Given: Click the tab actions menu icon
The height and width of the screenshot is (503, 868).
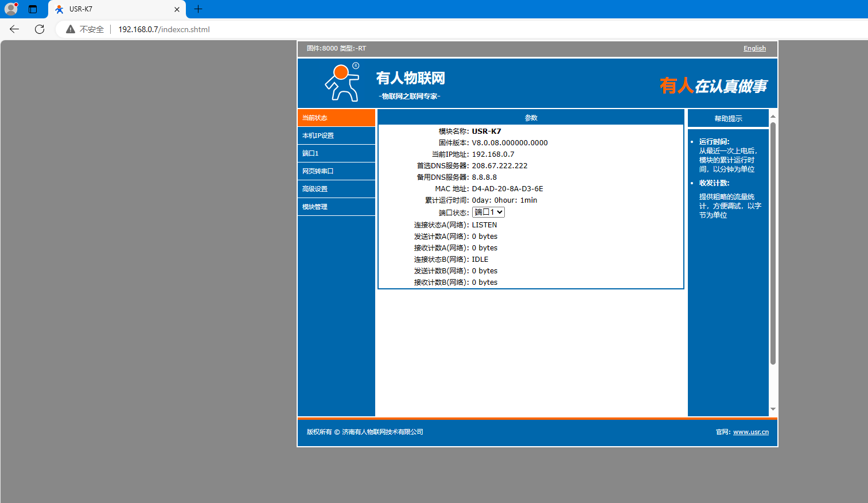Looking at the screenshot, I should 33,9.
